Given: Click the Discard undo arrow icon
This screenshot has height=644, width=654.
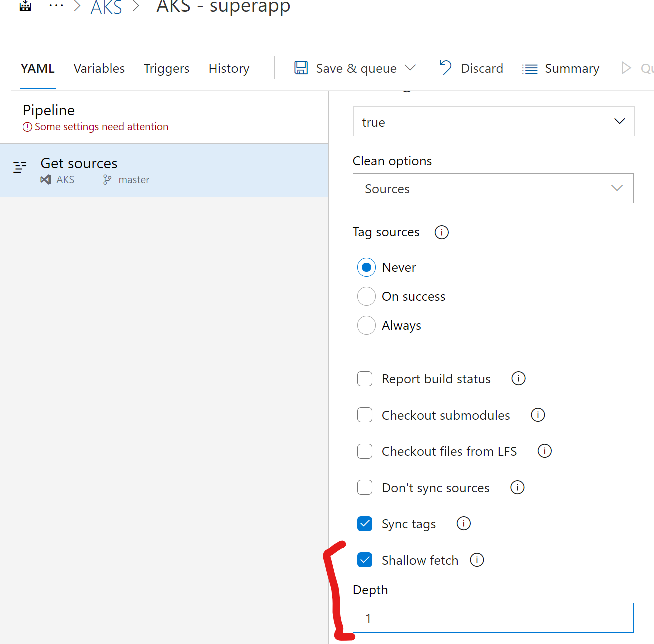Looking at the screenshot, I should pyautogui.click(x=445, y=68).
